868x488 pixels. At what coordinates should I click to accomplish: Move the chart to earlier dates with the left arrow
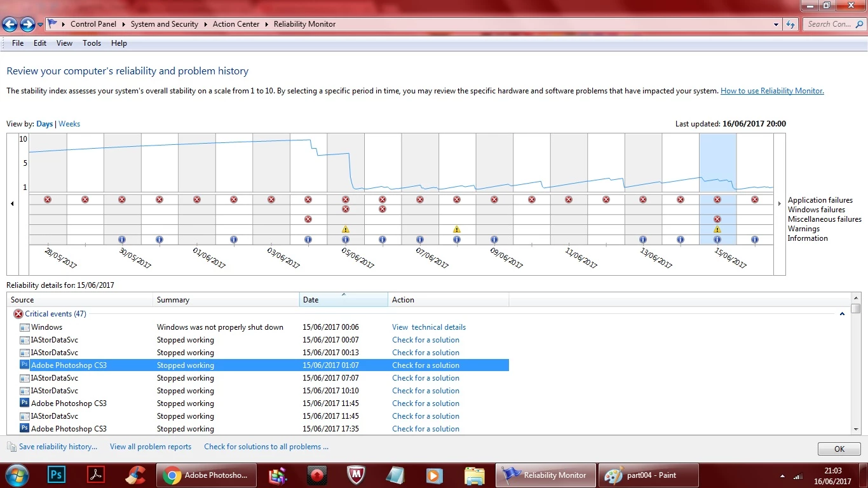[x=12, y=203]
